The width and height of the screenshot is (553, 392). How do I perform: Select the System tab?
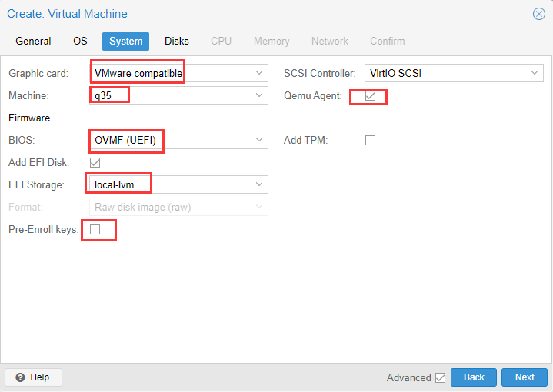(125, 42)
